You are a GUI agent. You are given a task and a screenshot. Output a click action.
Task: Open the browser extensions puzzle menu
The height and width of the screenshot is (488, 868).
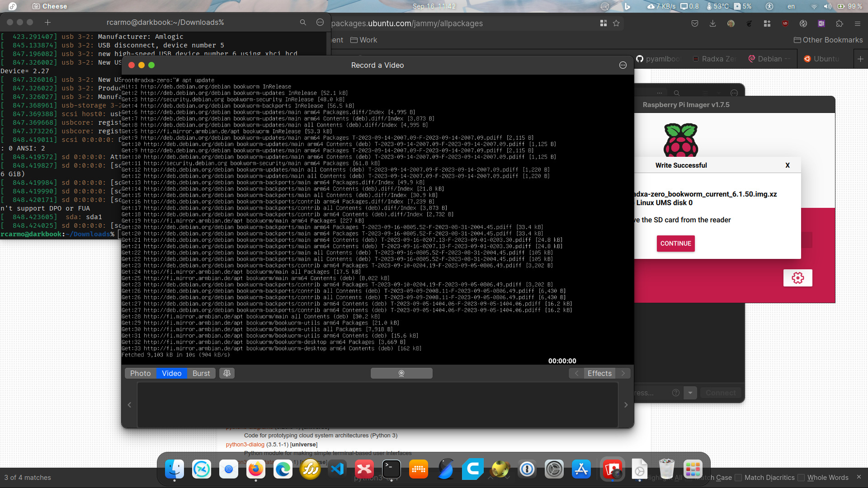pos(840,23)
